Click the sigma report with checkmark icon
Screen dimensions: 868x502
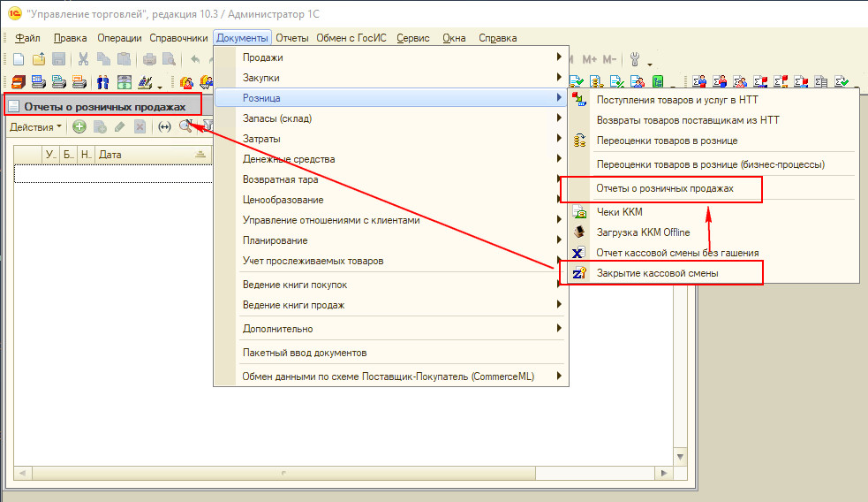(x=842, y=81)
